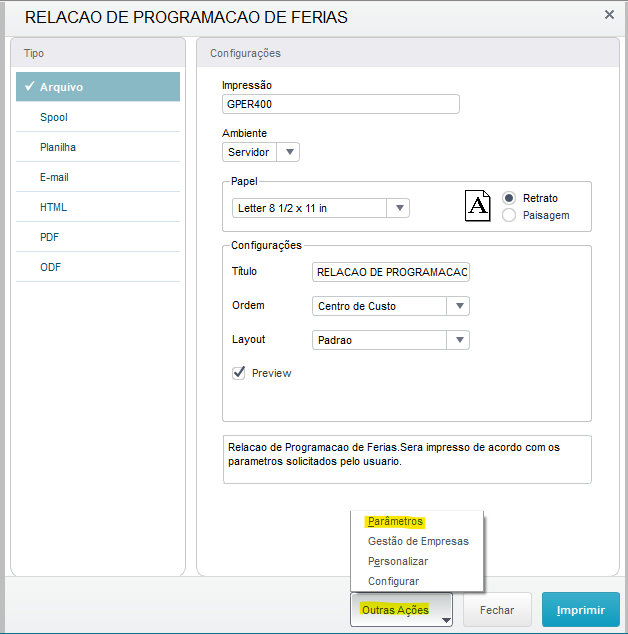Open the Ambiente Servidor dropdown

261,152
